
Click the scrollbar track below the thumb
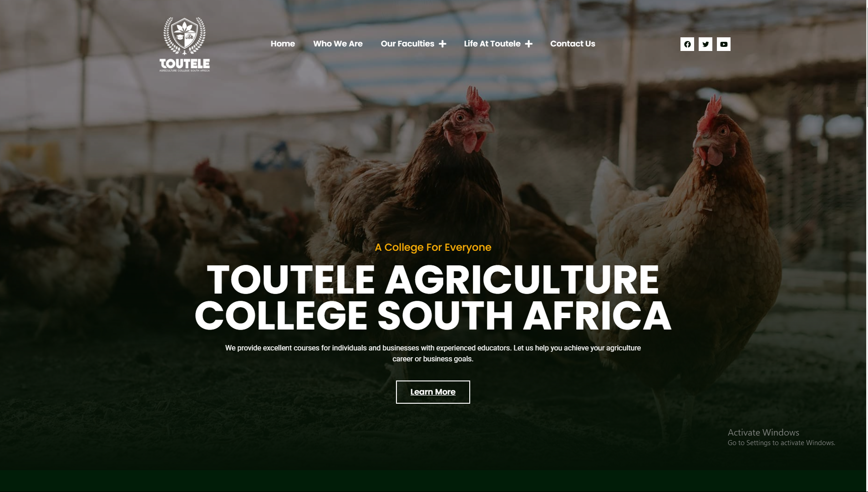tap(867, 296)
